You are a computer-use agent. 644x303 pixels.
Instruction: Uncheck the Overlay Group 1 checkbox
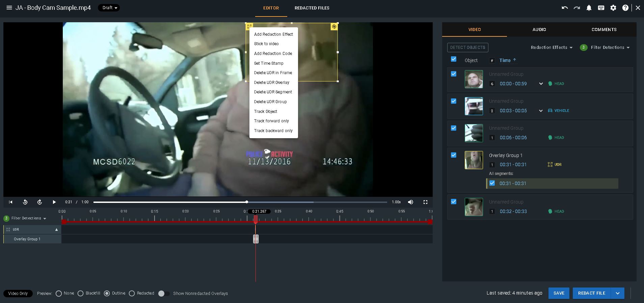coord(454,155)
